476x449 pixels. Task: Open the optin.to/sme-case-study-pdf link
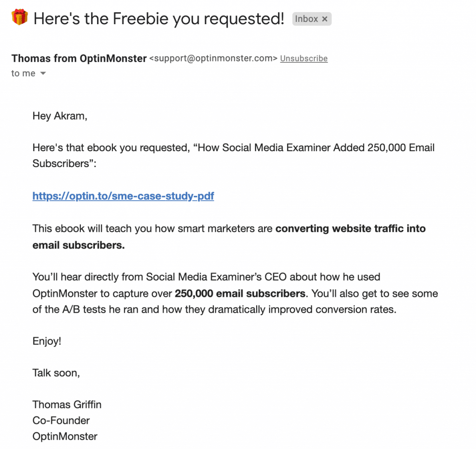[123, 196]
